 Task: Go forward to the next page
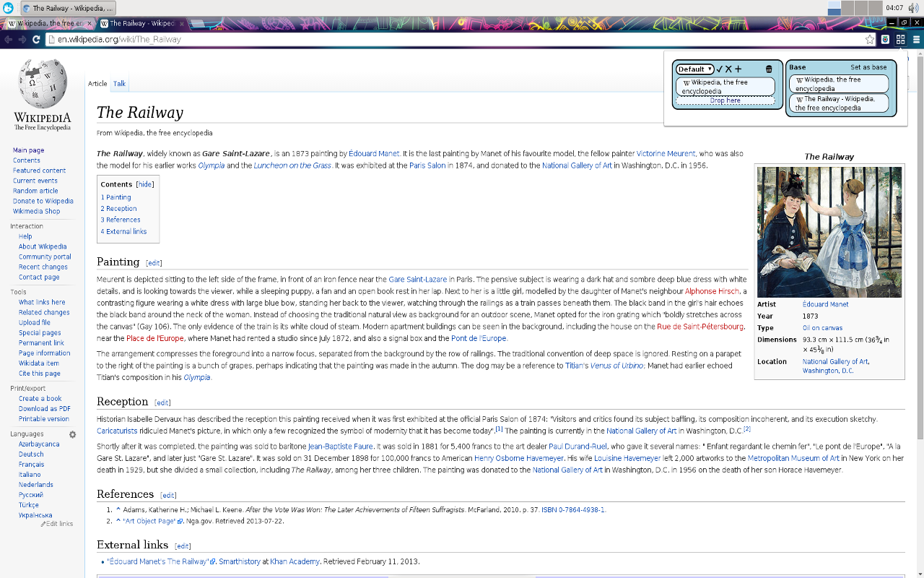point(22,40)
